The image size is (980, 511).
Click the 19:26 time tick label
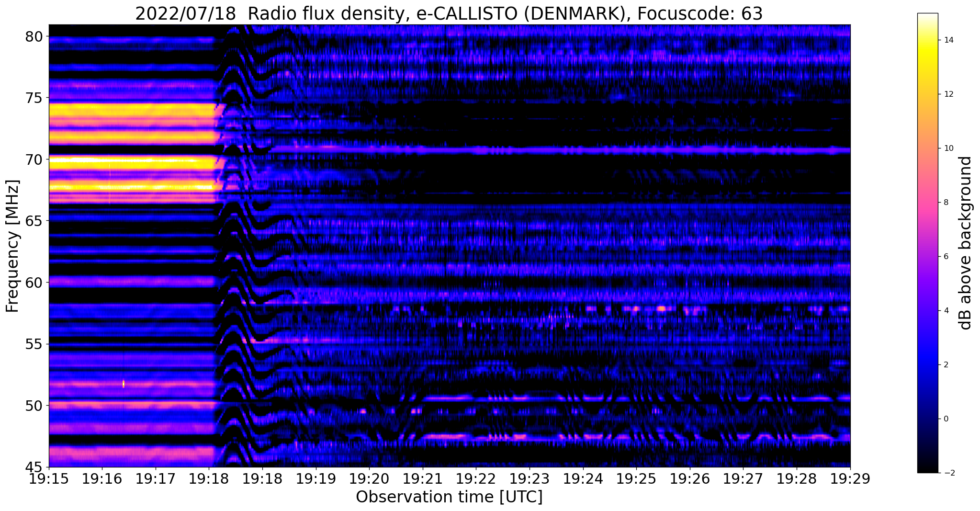point(689,479)
